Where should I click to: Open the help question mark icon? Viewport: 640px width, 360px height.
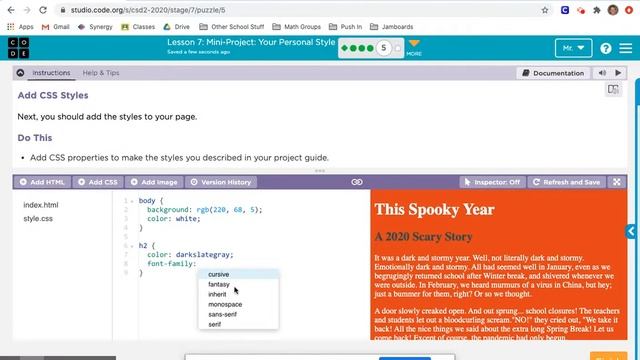(606, 48)
